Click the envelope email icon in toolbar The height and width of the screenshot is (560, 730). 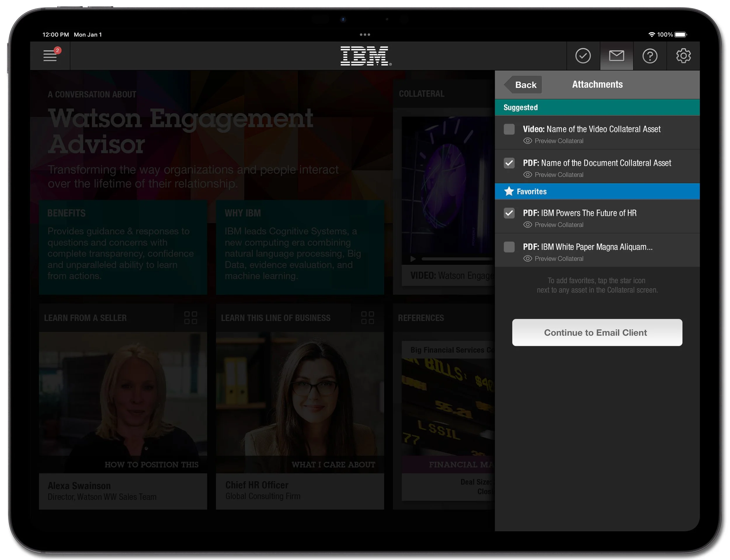tap(616, 56)
